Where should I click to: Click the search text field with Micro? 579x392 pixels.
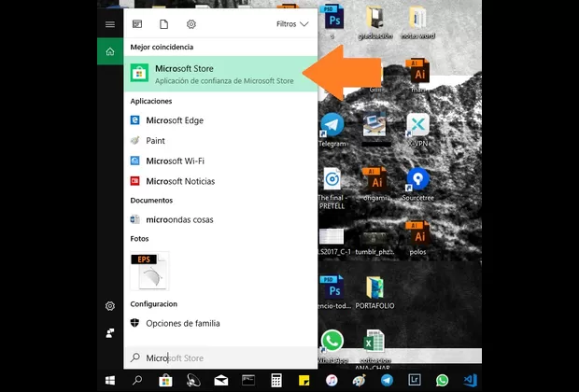pos(220,357)
